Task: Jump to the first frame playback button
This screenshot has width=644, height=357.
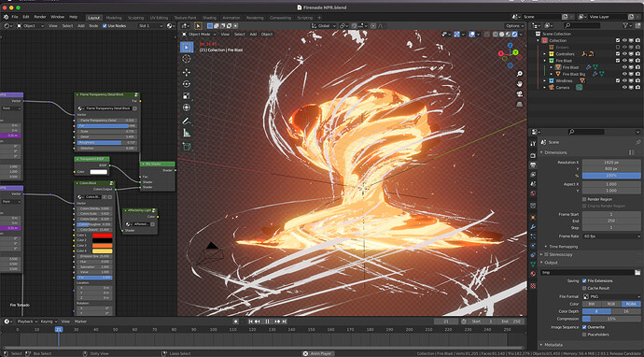Action: [x=250, y=321]
